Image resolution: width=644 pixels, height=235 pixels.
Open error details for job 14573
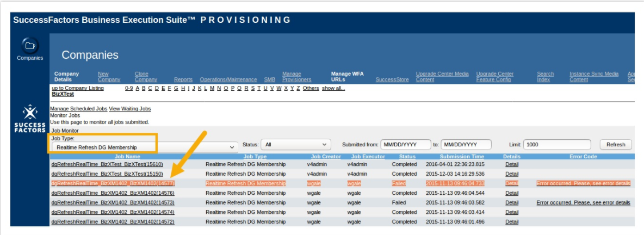click(x=583, y=202)
